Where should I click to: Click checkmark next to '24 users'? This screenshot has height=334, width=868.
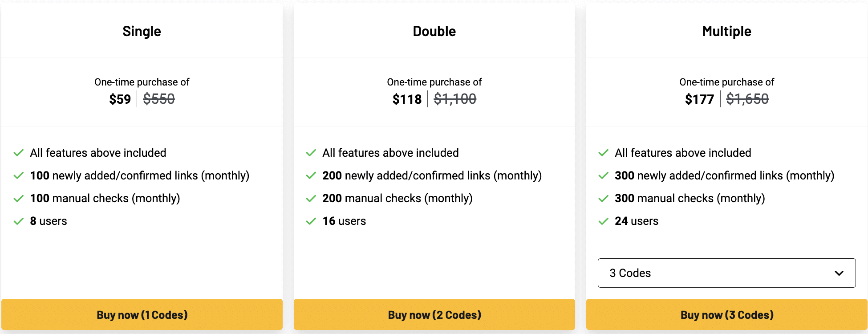604,221
